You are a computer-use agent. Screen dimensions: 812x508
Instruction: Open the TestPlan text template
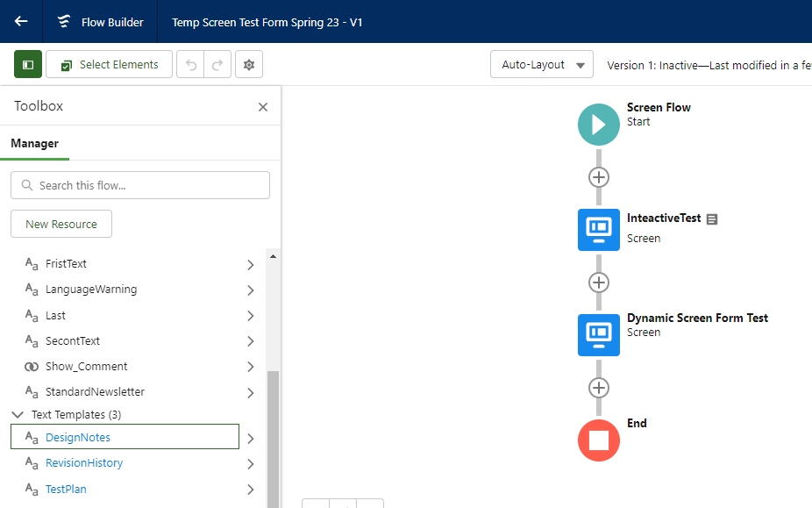(x=66, y=489)
